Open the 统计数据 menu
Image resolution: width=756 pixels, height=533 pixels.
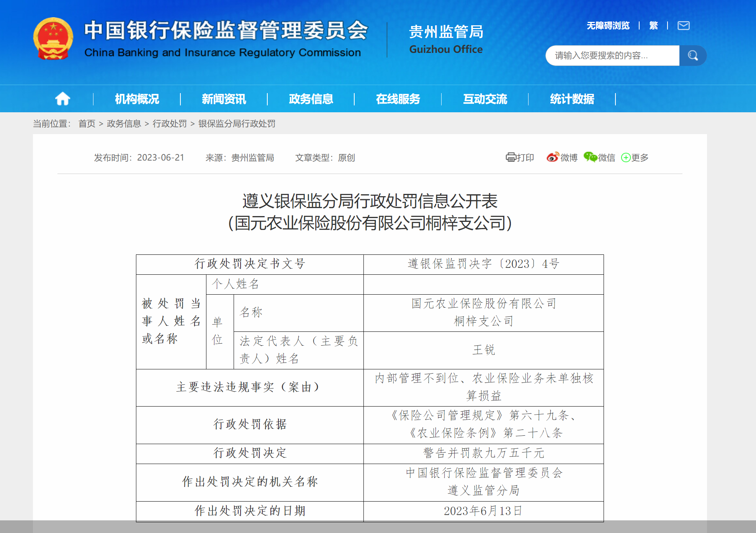[x=571, y=99]
